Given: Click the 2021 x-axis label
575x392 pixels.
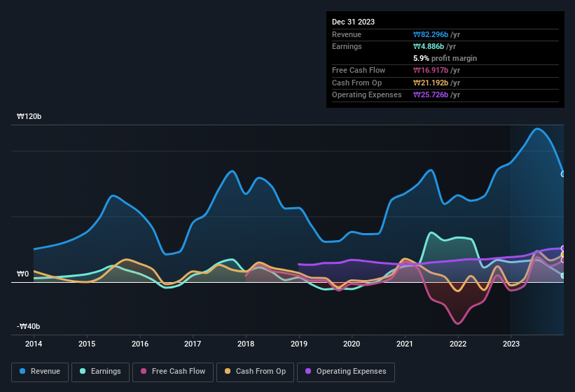Looking at the screenshot, I should [405, 344].
